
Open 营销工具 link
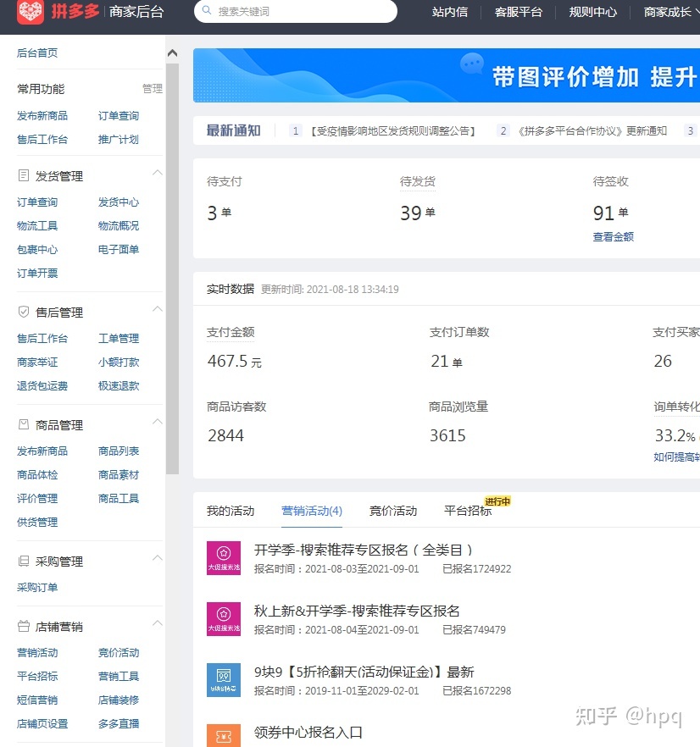(119, 677)
